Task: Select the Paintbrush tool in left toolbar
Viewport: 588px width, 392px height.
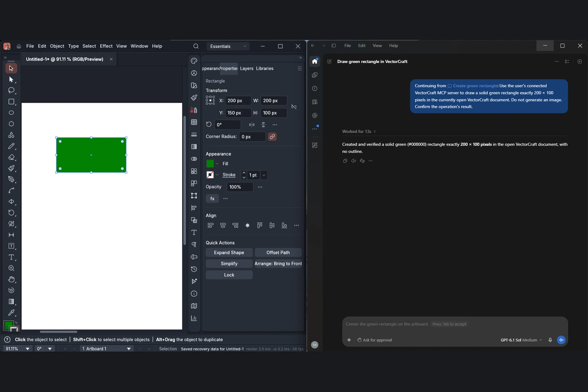Action: pyautogui.click(x=11, y=168)
